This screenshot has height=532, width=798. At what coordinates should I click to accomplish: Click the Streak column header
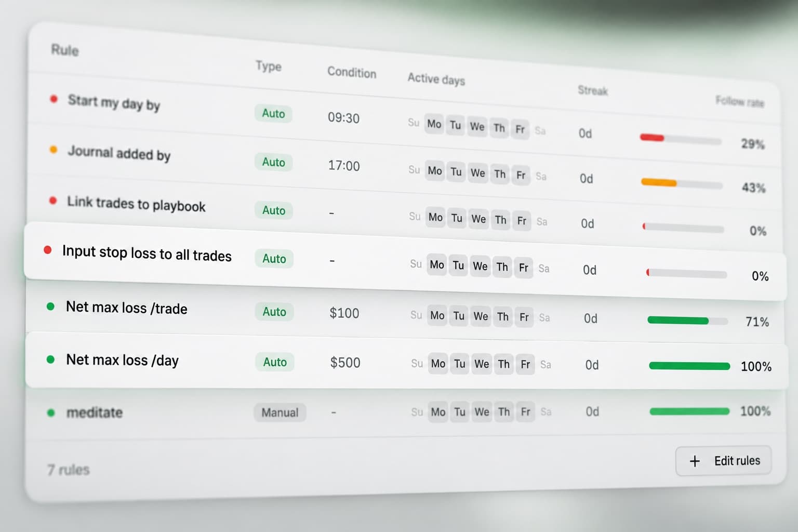(x=593, y=90)
